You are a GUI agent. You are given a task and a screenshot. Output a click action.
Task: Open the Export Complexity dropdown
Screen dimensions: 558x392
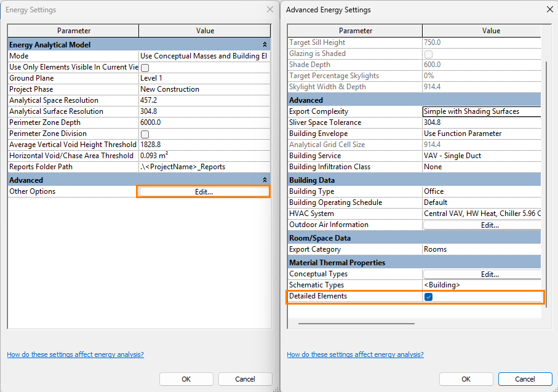click(x=482, y=112)
